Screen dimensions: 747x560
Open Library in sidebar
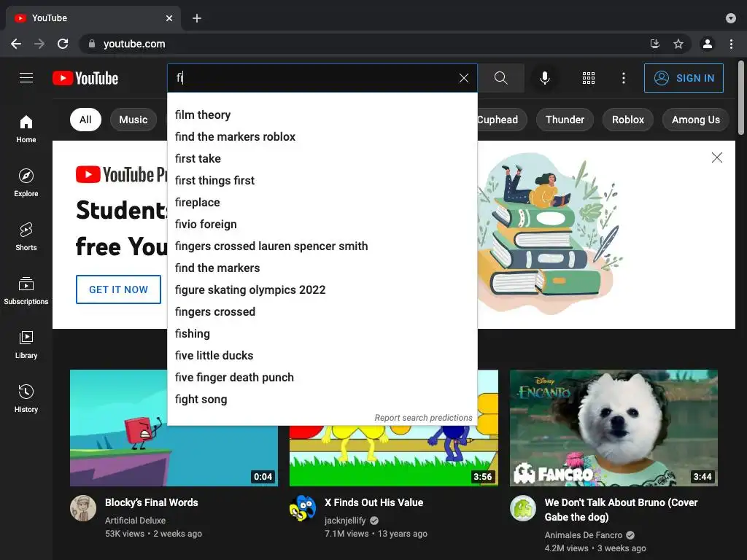[26, 345]
